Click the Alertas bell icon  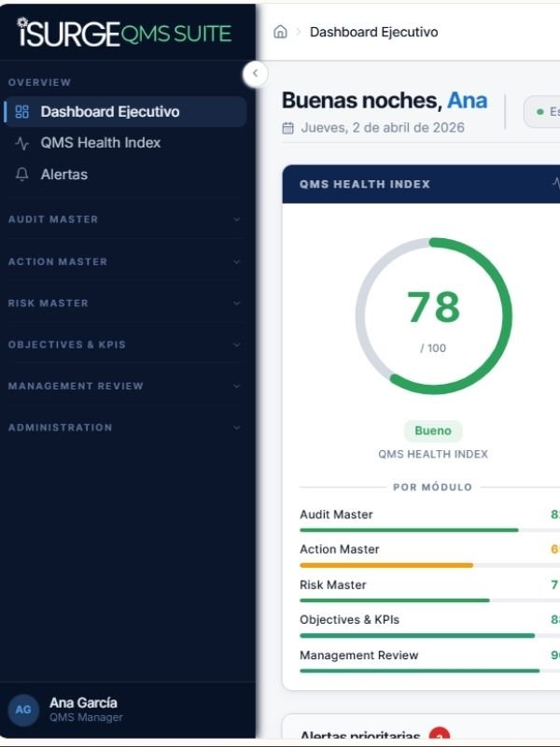point(21,175)
